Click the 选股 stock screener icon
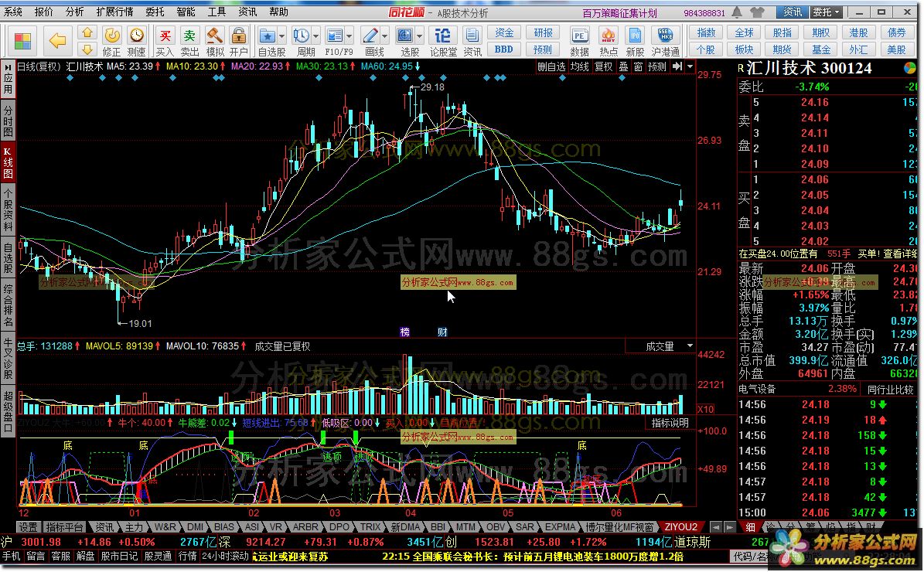This screenshot has height=572, width=924. tap(405, 36)
